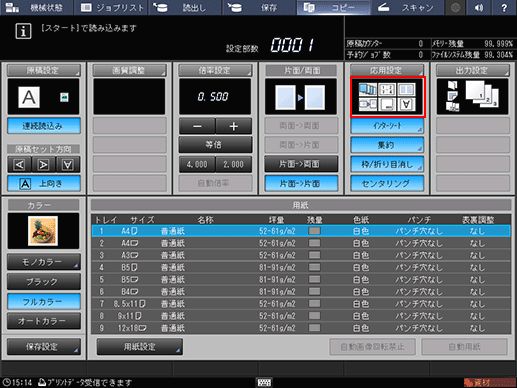The width and height of the screenshot is (517, 388).
Task: Click the clock icon showing 15:14
Action: point(7,382)
